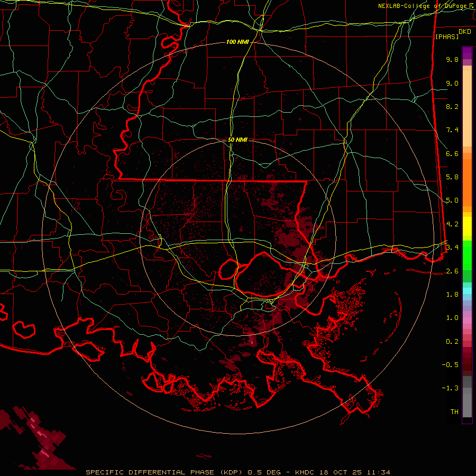Click the 5.0 value on the color scale
Image resolution: width=476 pixels, height=476 pixels.
pos(452,200)
